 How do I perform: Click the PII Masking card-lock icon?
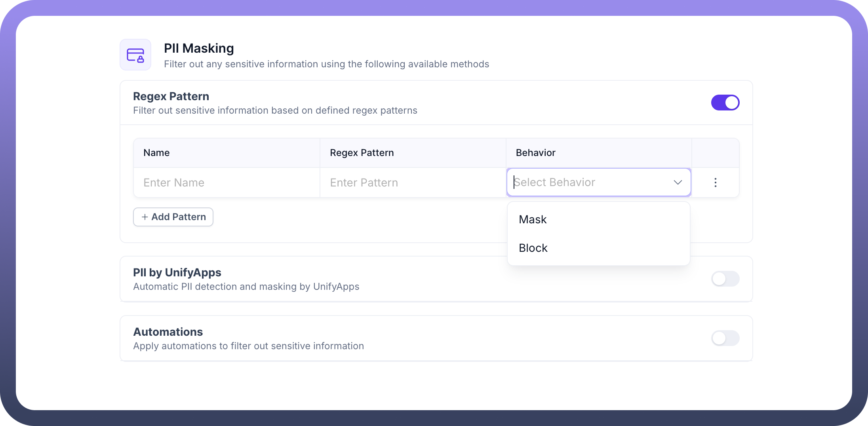pyautogui.click(x=135, y=55)
